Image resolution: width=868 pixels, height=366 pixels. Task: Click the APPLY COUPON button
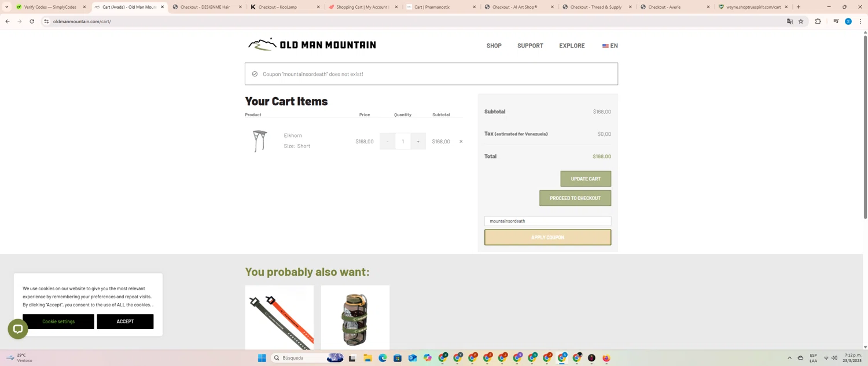pos(547,237)
